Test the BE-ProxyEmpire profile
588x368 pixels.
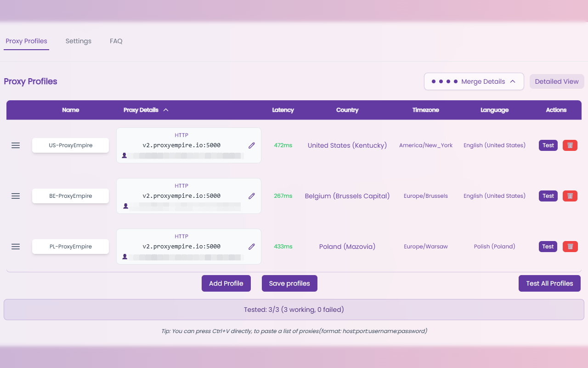(548, 196)
